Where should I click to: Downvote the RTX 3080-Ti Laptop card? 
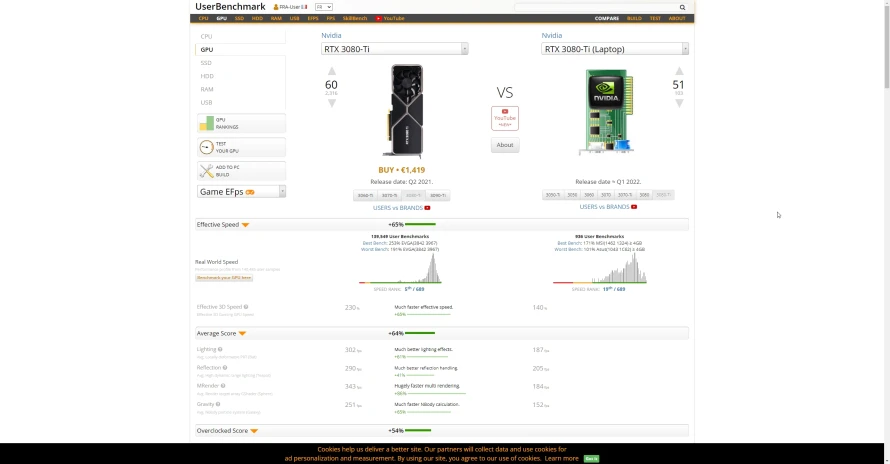coord(679,103)
